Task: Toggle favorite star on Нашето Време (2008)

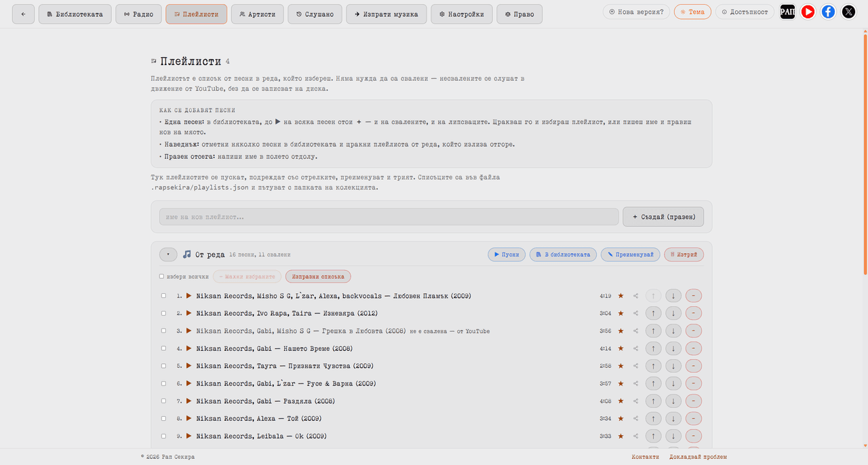Action: point(620,348)
